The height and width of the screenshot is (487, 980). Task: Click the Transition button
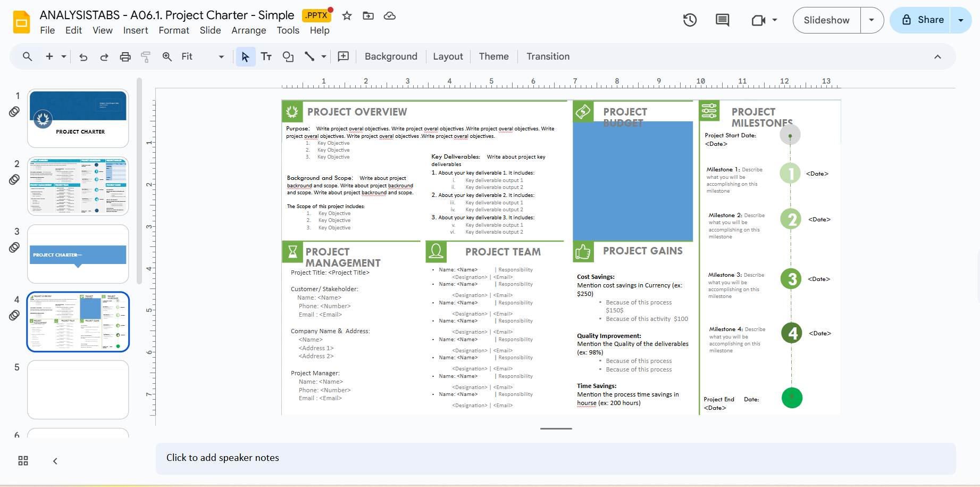tap(548, 57)
